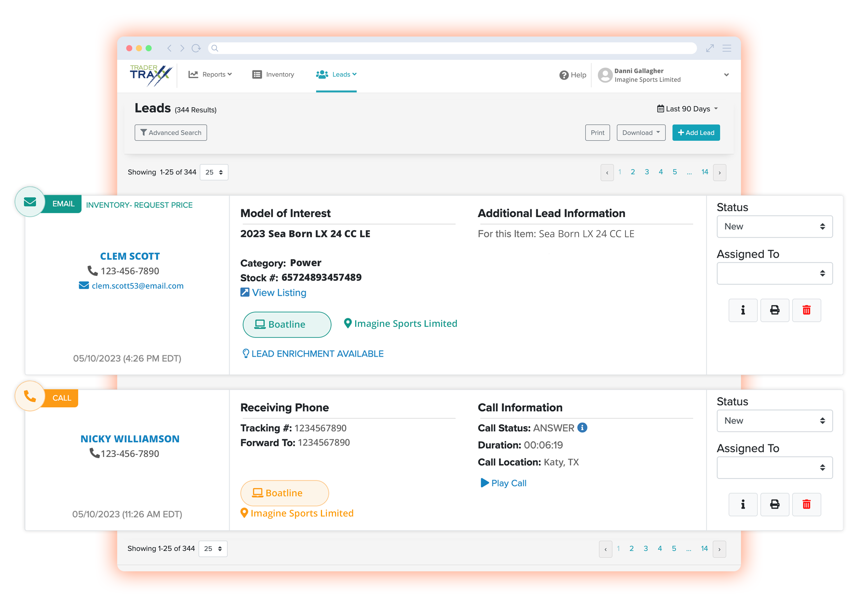The height and width of the screenshot is (607, 868).
Task: Click top pagination previous arrow
Action: pyautogui.click(x=607, y=173)
